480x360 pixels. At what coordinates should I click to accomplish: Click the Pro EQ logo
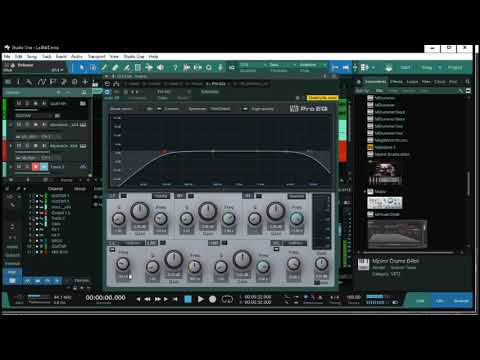click(309, 109)
